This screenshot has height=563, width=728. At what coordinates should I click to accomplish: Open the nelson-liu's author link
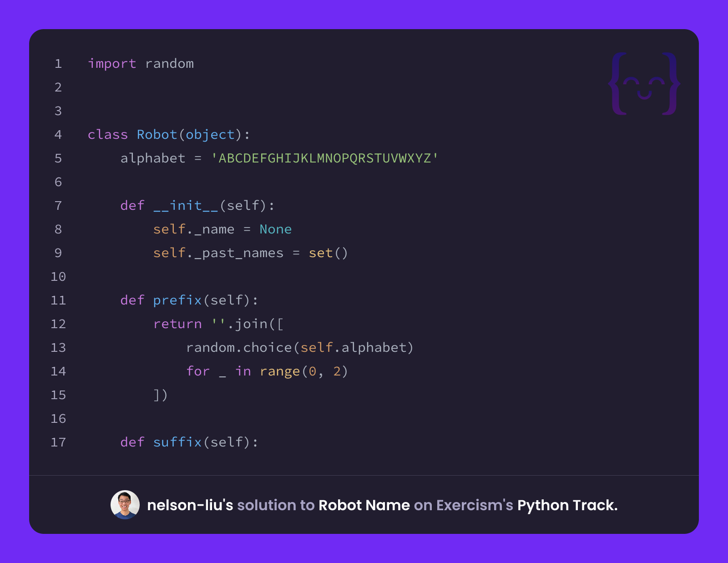click(x=190, y=505)
